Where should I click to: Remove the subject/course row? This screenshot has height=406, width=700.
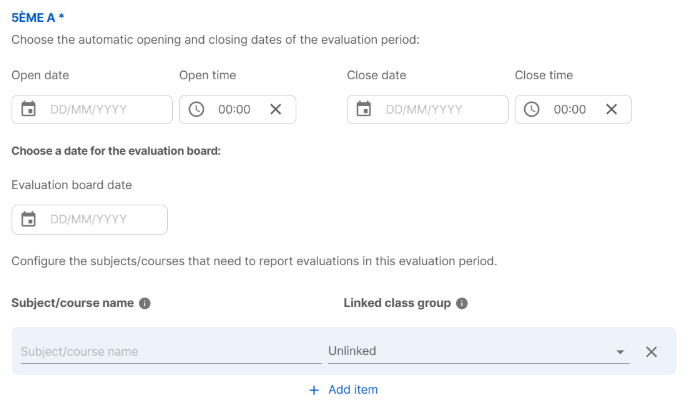pos(651,352)
